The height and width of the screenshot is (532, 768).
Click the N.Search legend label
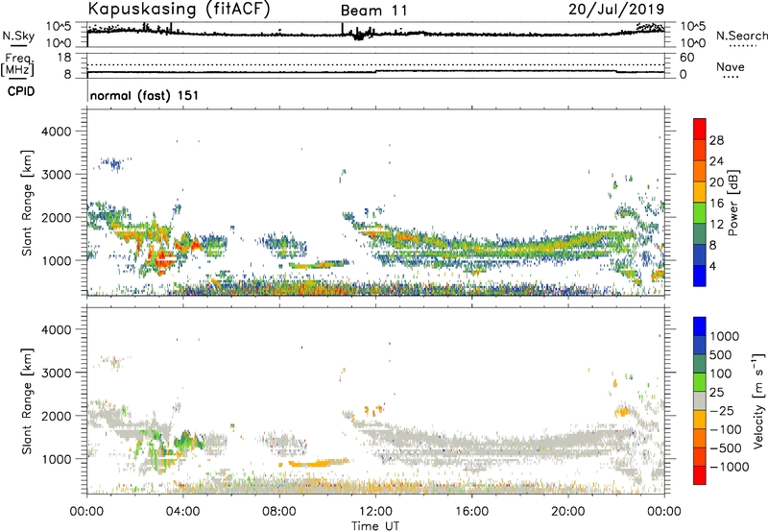click(741, 36)
